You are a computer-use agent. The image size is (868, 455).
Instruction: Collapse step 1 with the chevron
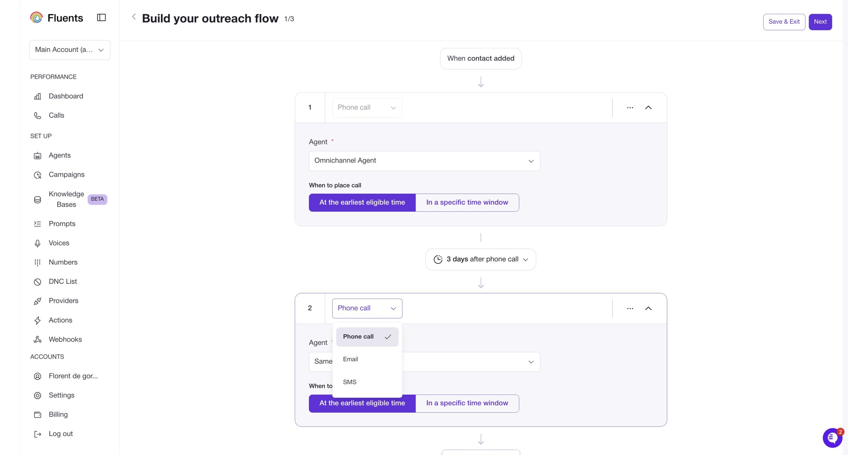648,107
